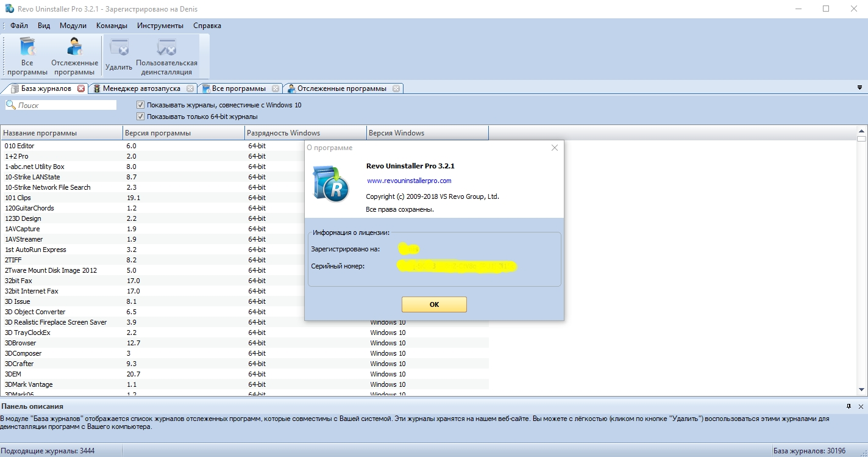Open Отслеженные программы from the toolbar
868x457 pixels.
click(74, 56)
